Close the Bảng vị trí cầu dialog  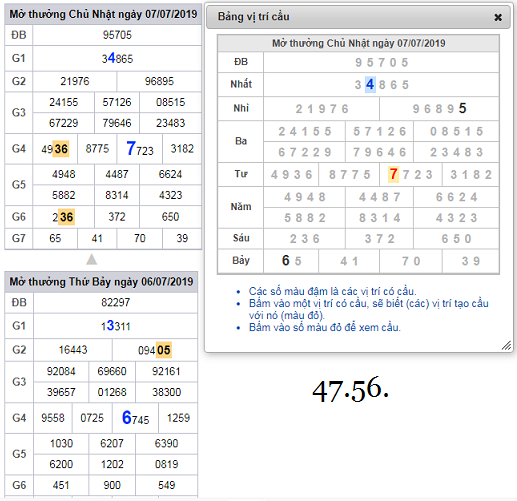tap(498, 17)
